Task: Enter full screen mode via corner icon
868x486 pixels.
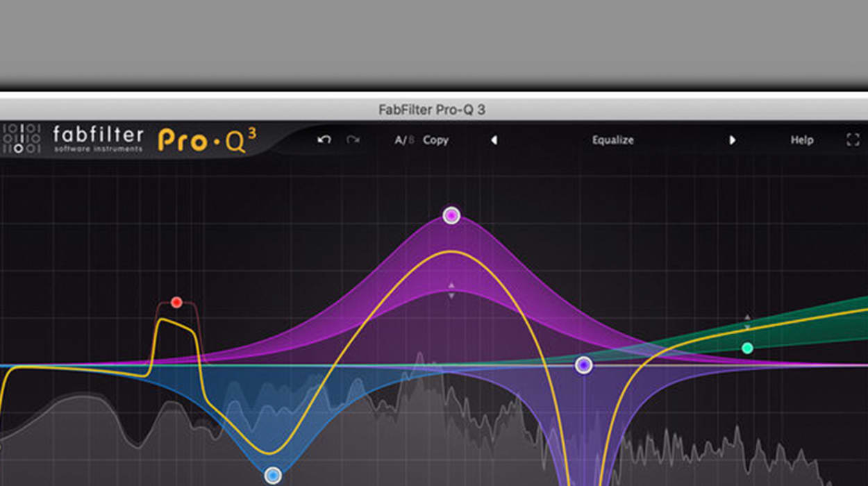Action: coord(853,140)
